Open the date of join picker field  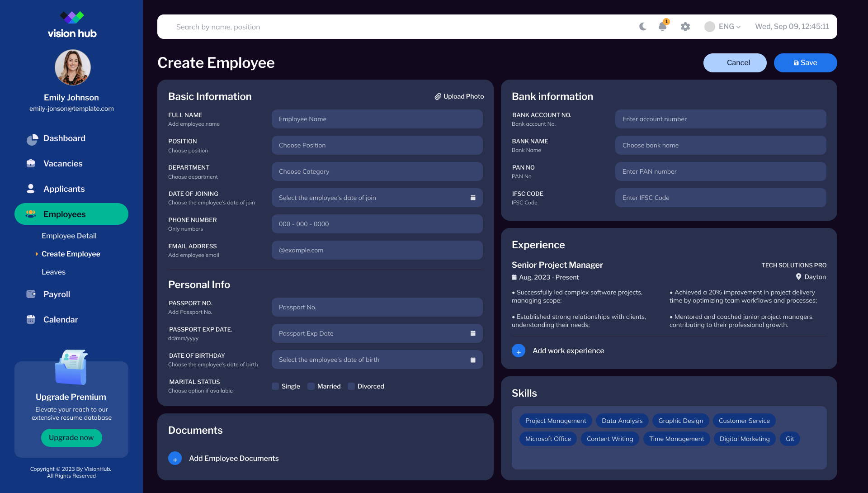click(377, 198)
